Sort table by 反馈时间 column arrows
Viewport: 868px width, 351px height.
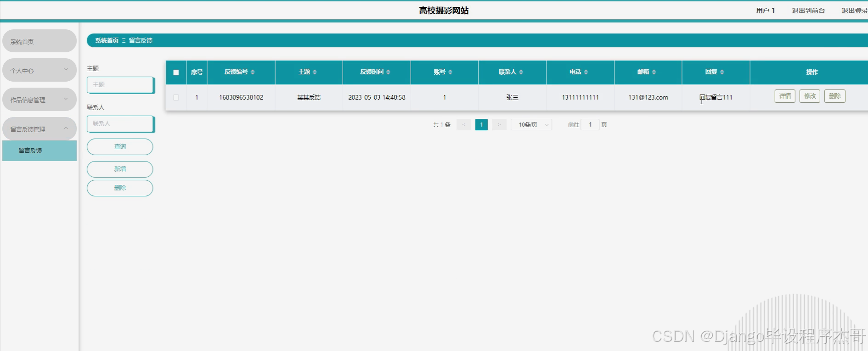(388, 72)
